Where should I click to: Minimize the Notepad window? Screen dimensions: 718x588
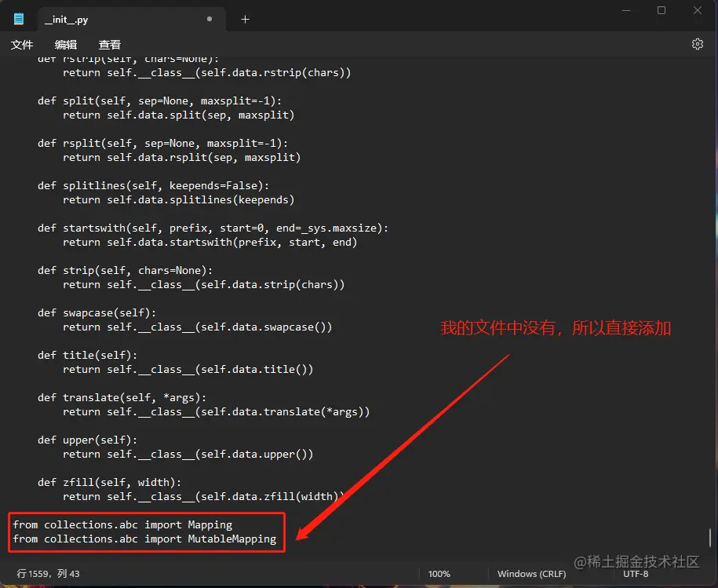tap(626, 10)
